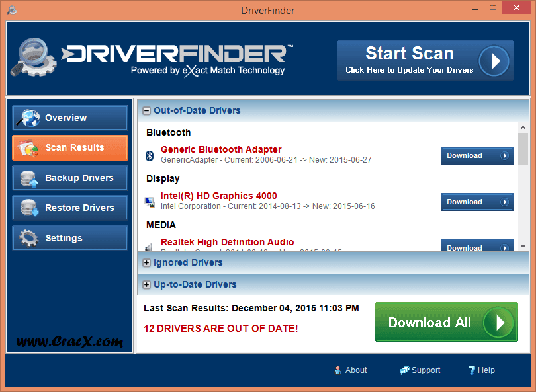
Task: Click the Start Scan play arrow icon
Action: tap(494, 61)
